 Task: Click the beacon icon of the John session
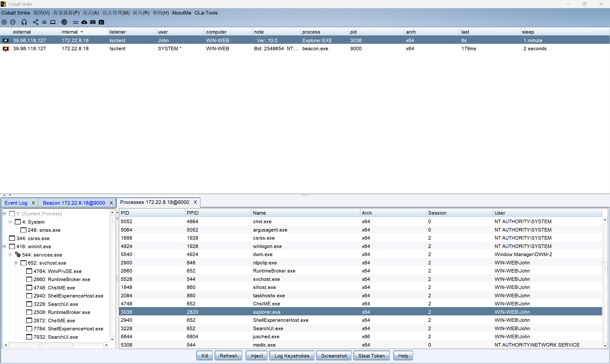pos(5,40)
